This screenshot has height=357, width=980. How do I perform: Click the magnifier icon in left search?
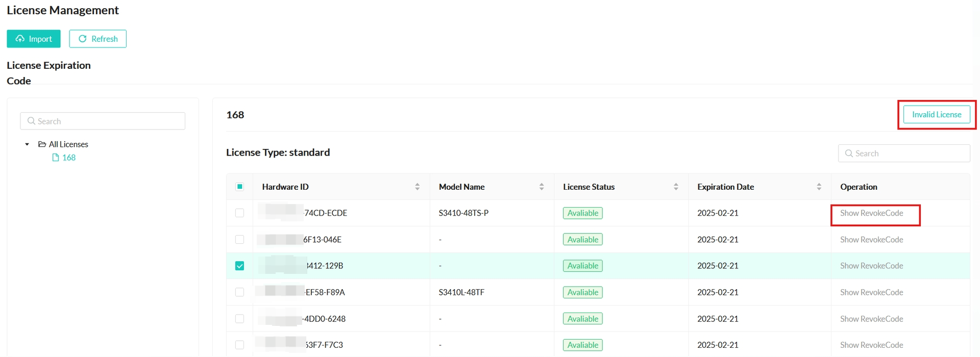click(31, 121)
